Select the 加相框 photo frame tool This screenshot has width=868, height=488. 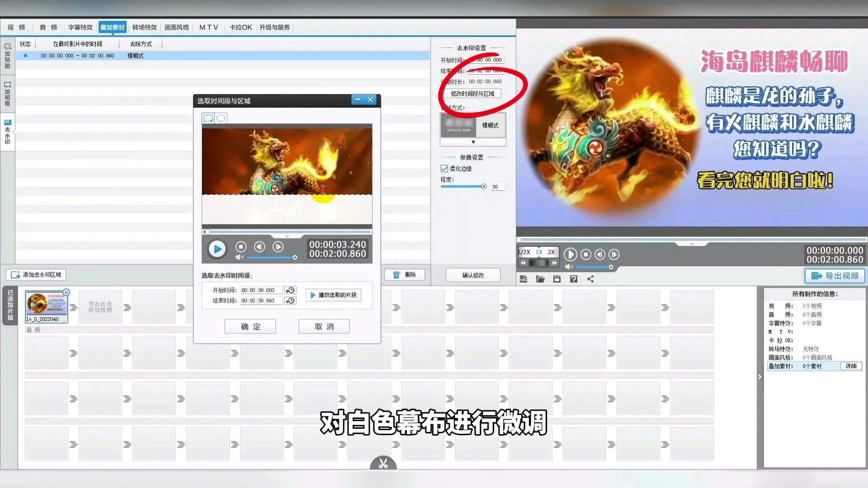(x=7, y=93)
